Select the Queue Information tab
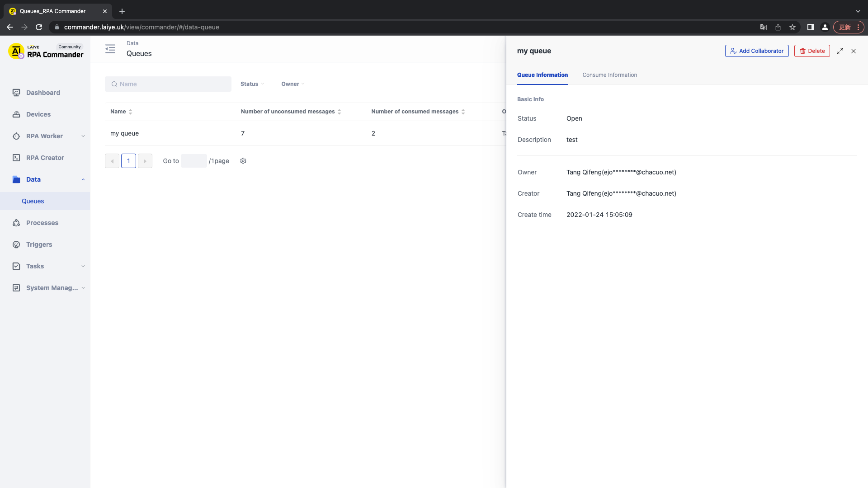Image resolution: width=868 pixels, height=488 pixels. 542,75
